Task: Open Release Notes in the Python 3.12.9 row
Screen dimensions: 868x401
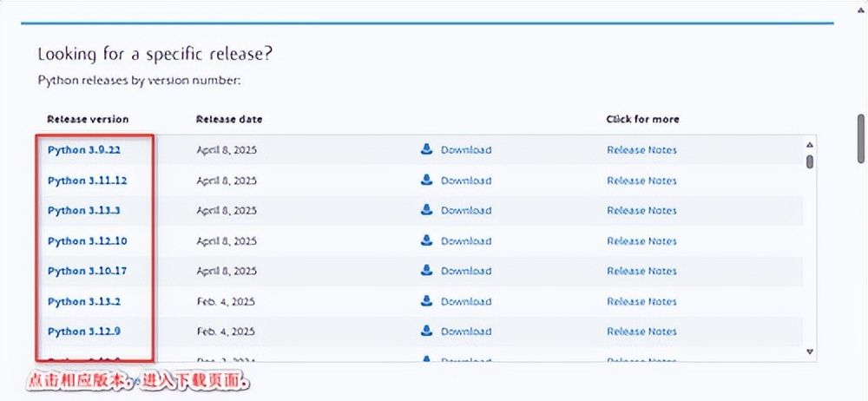Action: [x=641, y=332]
